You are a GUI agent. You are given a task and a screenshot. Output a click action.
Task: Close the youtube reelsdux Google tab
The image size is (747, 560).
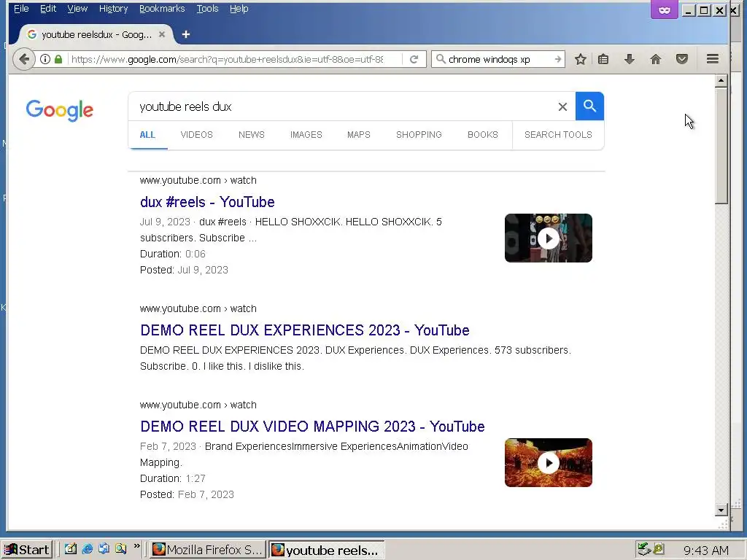pyautogui.click(x=162, y=34)
